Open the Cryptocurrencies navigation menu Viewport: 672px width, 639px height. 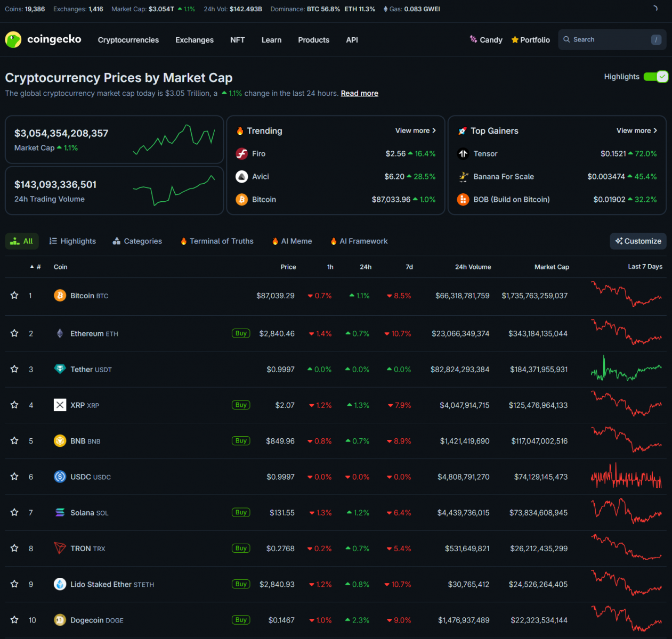[128, 40]
